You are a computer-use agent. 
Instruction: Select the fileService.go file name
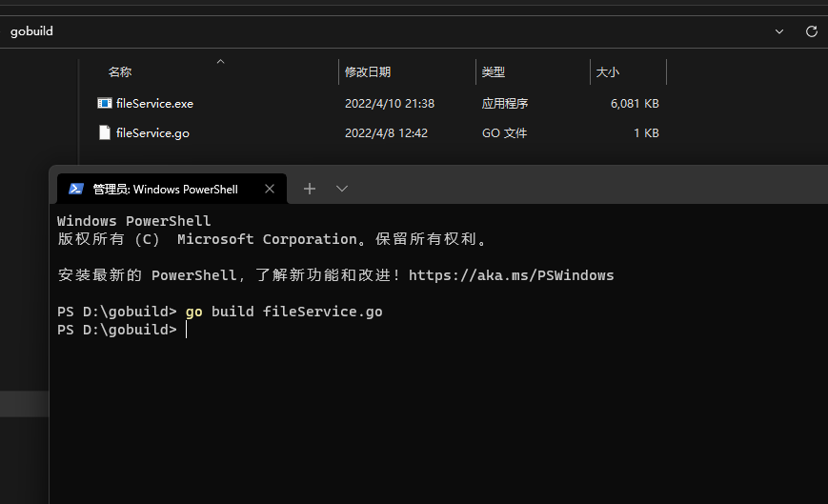[152, 133]
